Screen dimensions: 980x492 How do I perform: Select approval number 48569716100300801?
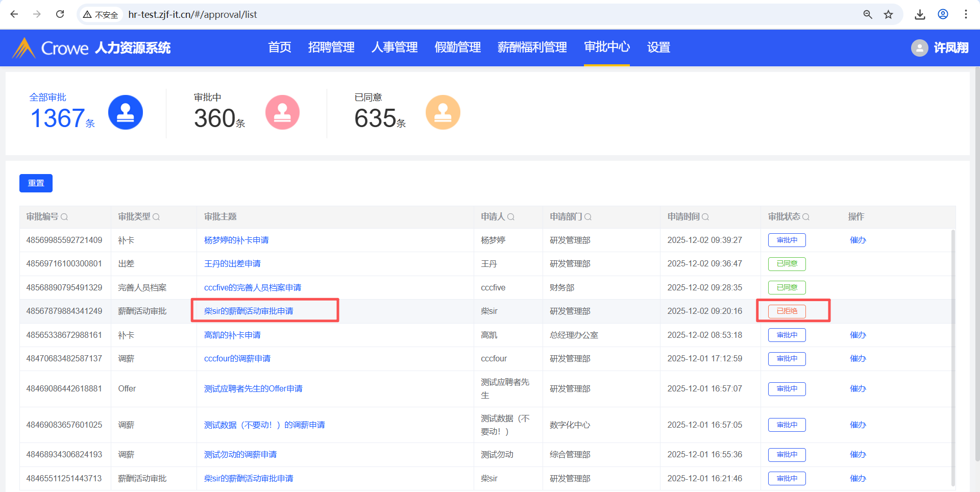64,264
